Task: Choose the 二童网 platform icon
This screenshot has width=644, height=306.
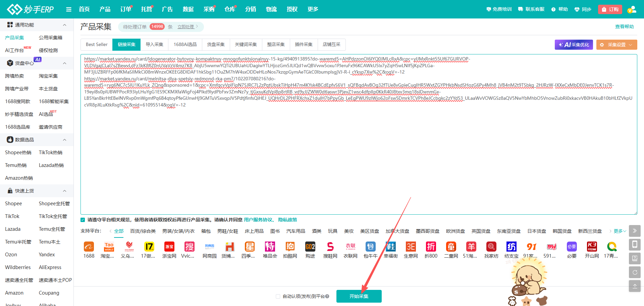Action: (x=451, y=247)
